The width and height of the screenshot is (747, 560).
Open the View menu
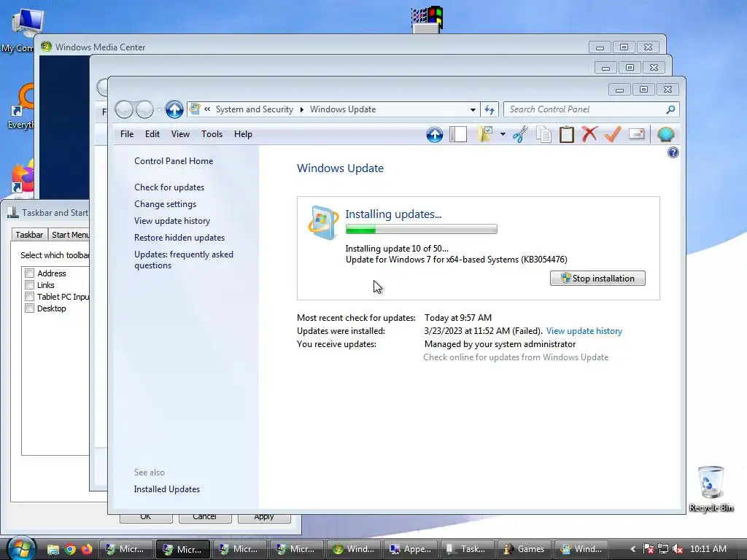point(181,134)
